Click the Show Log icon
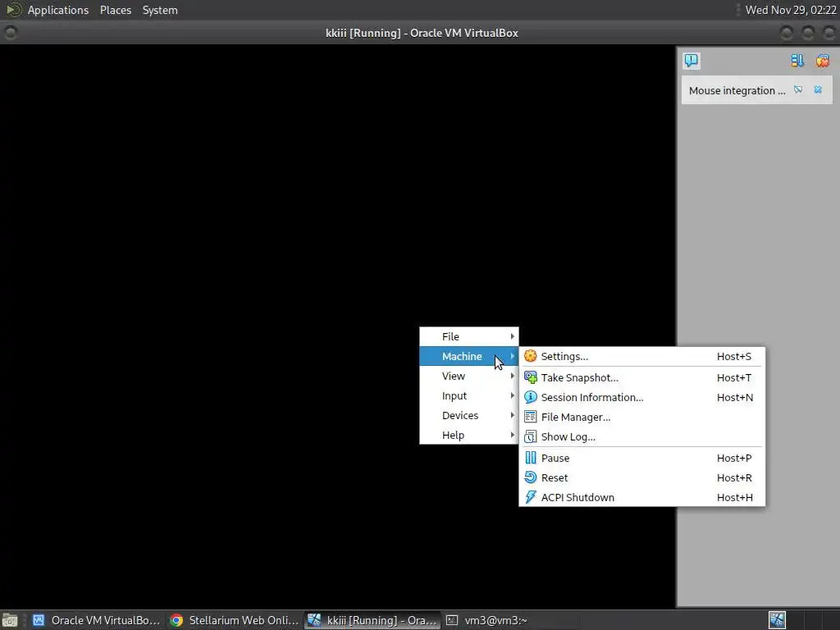This screenshot has width=840, height=630. click(531, 436)
